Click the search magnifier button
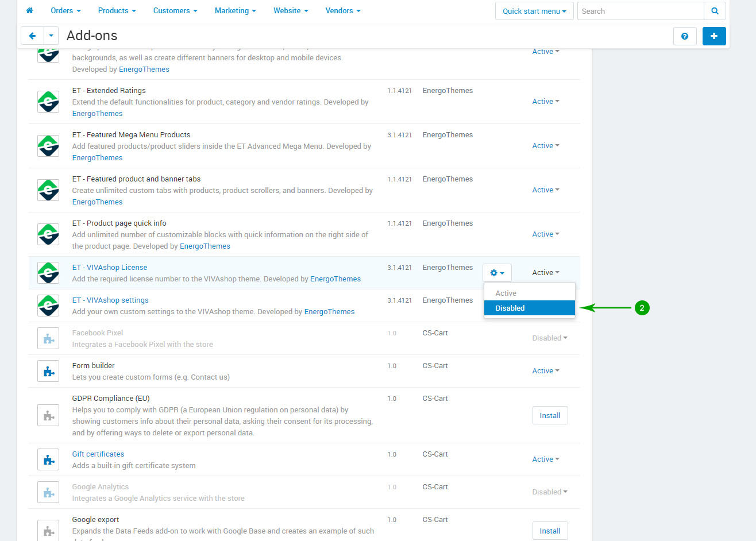The width and height of the screenshot is (756, 541). pyautogui.click(x=715, y=11)
